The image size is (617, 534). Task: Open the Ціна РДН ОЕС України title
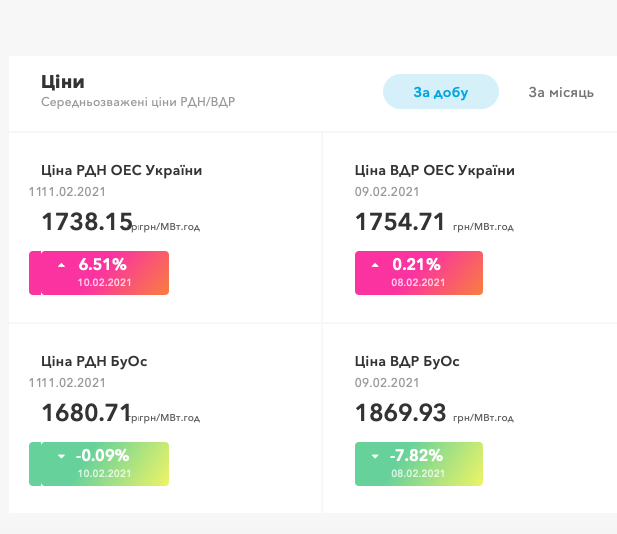[x=128, y=170]
